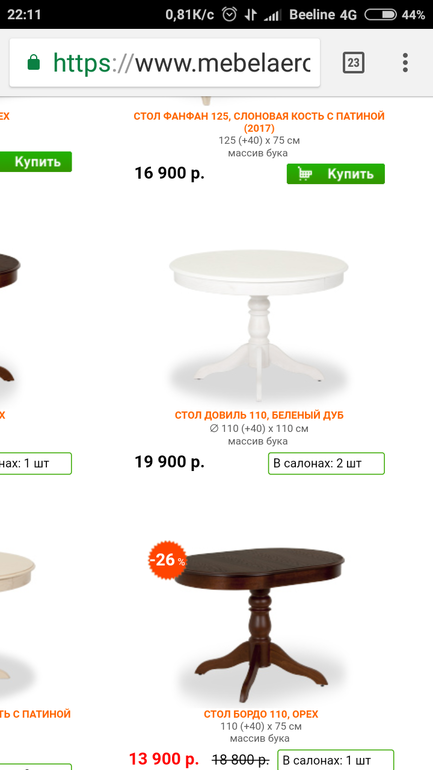Open the Стол Бордо 110 Орех link
This screenshot has width=433, height=770.
coord(261,714)
